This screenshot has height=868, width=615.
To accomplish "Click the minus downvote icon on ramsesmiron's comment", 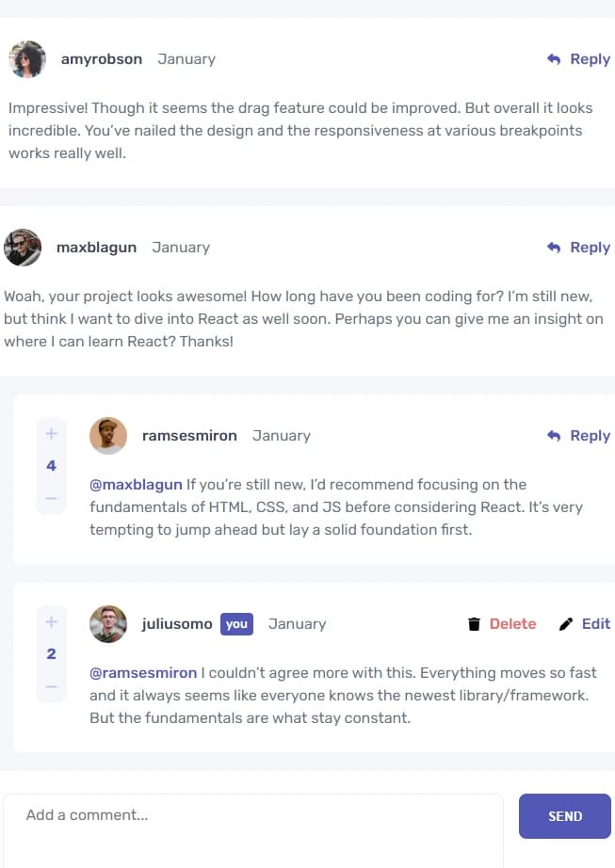I will click(x=51, y=498).
